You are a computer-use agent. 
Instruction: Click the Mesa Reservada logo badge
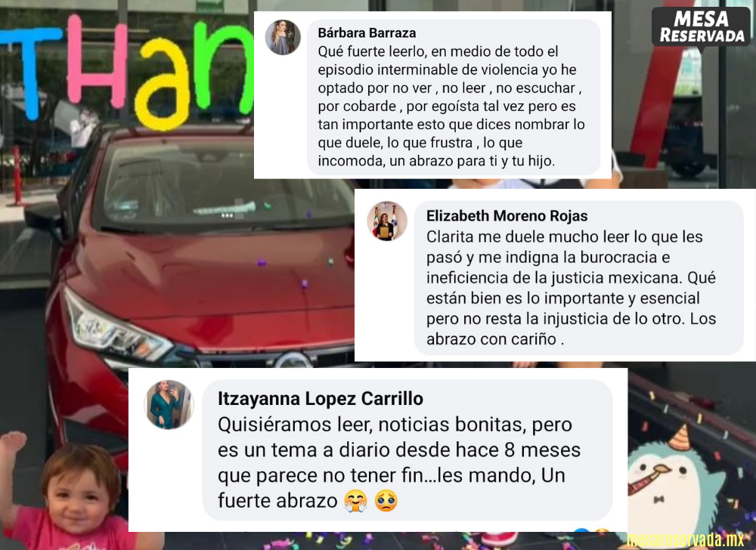click(x=701, y=27)
